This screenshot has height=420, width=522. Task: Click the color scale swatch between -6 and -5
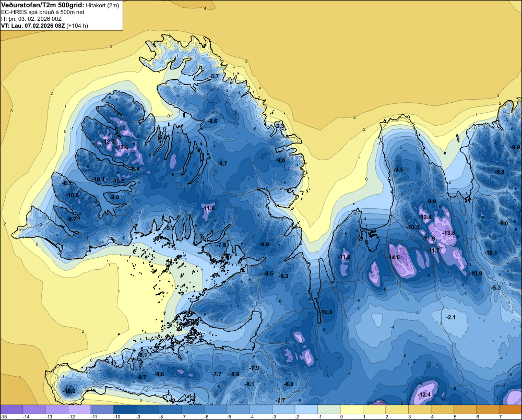[x=216, y=410]
